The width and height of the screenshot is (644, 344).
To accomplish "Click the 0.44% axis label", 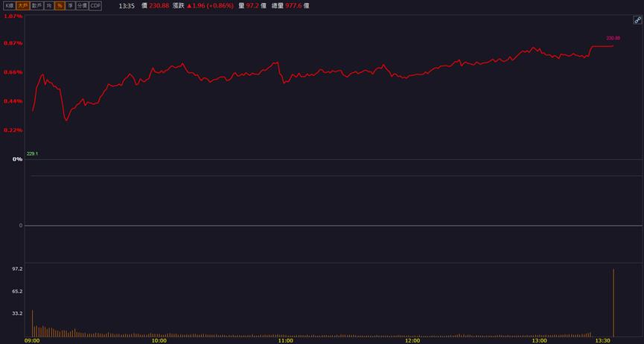I will click(x=13, y=101).
